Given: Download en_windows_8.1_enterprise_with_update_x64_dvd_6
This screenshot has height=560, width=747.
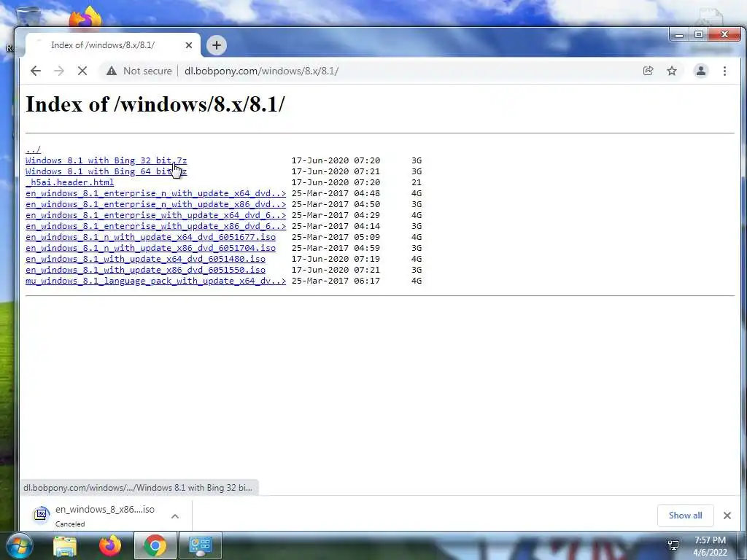Looking at the screenshot, I should pyautogui.click(x=156, y=215).
